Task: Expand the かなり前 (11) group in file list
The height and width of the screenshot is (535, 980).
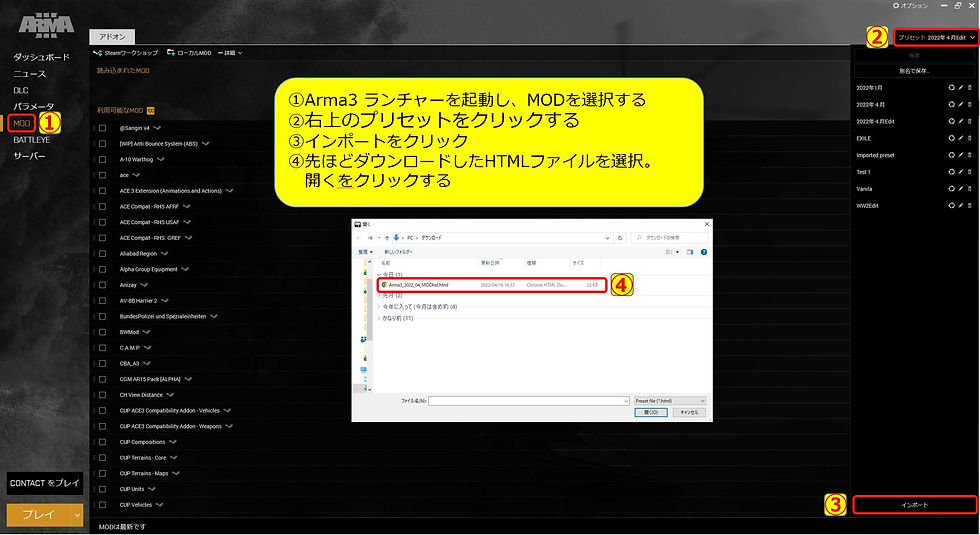Action: [379, 318]
